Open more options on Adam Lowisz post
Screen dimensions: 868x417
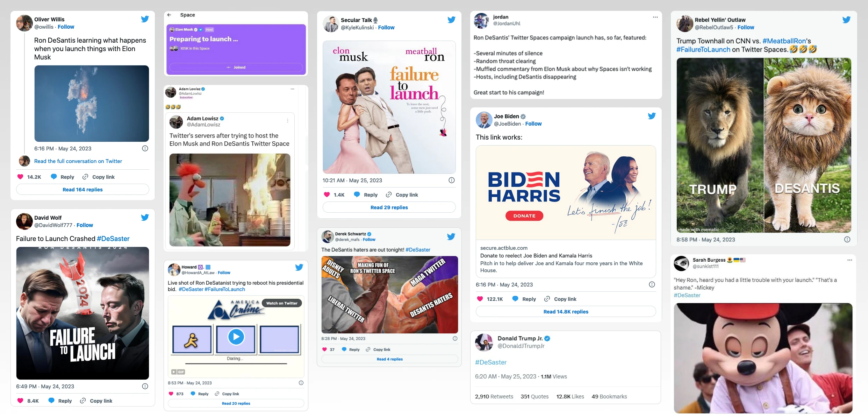pos(292,89)
